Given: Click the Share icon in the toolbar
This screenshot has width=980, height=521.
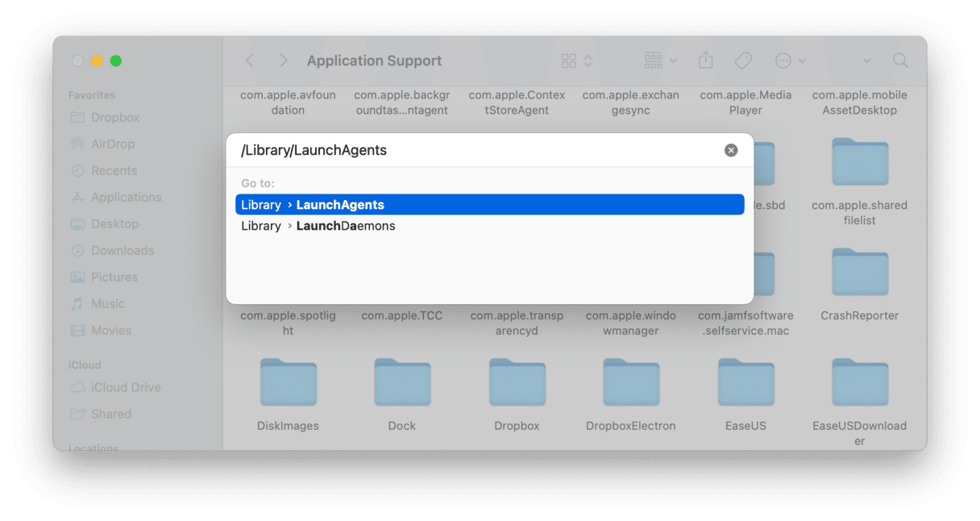Looking at the screenshot, I should (x=704, y=60).
